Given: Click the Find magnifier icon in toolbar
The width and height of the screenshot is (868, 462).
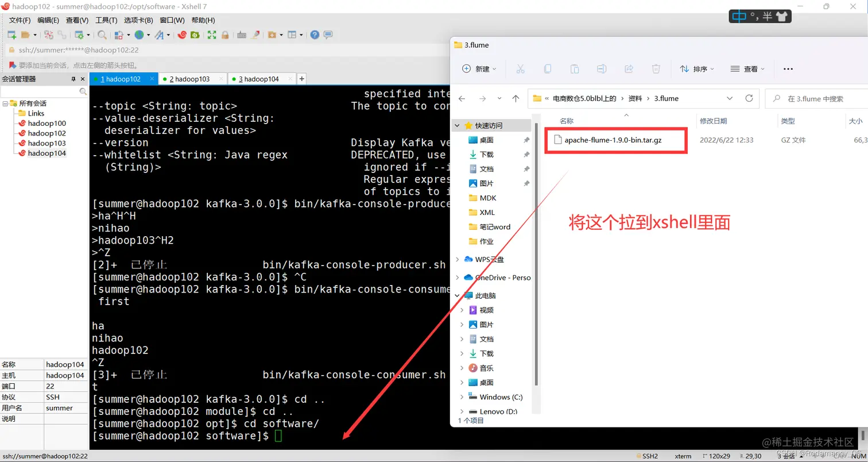Looking at the screenshot, I should tap(102, 34).
